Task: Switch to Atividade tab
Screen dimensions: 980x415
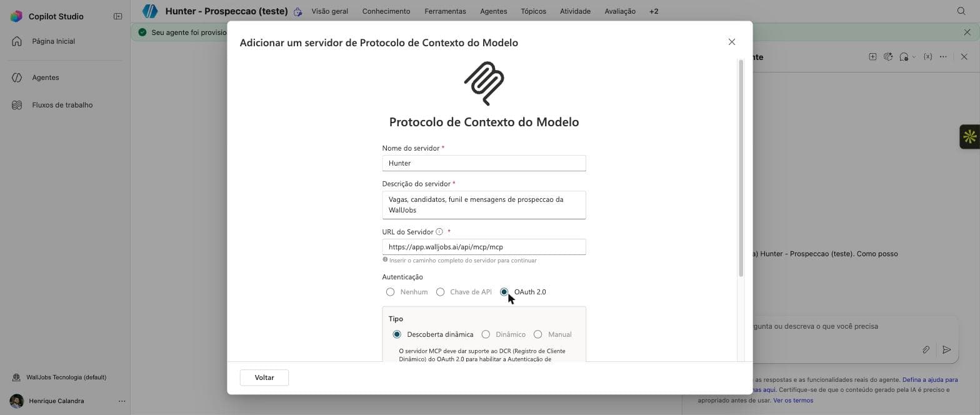Action: click(x=575, y=11)
